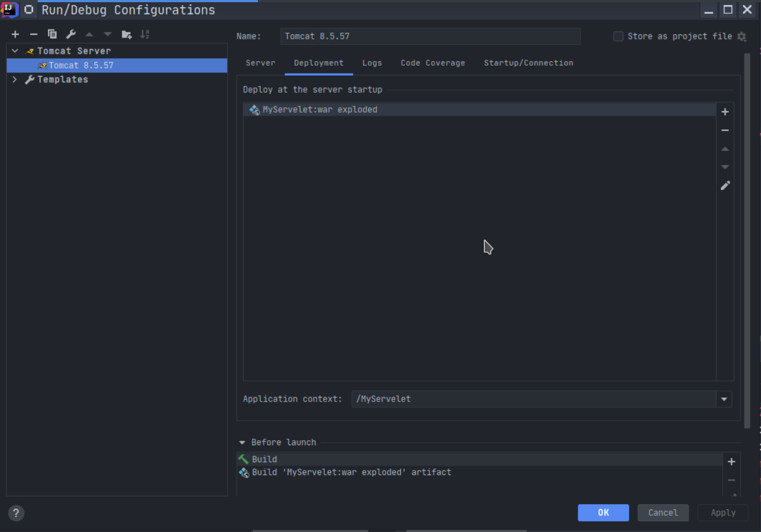This screenshot has width=761, height=532.
Task: Open the Startup/Connection tab
Action: pos(529,63)
